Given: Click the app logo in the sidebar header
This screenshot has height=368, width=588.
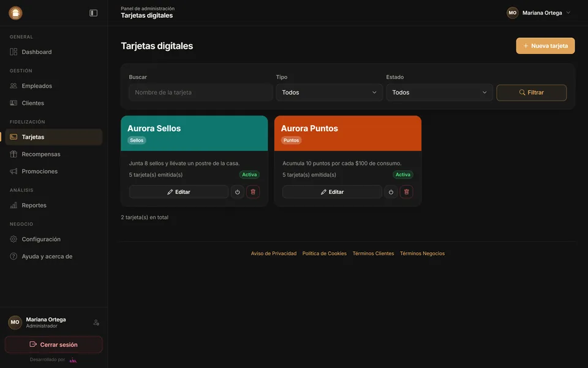Looking at the screenshot, I should tap(15, 13).
